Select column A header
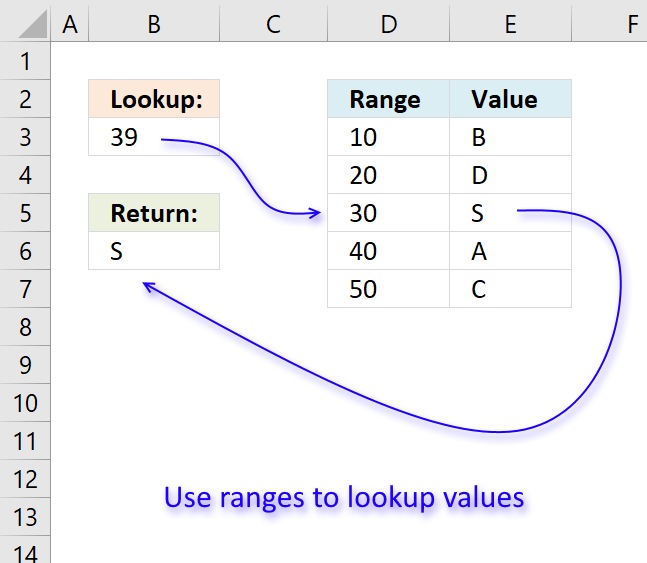Screen dimensions: 647x563 pos(69,24)
